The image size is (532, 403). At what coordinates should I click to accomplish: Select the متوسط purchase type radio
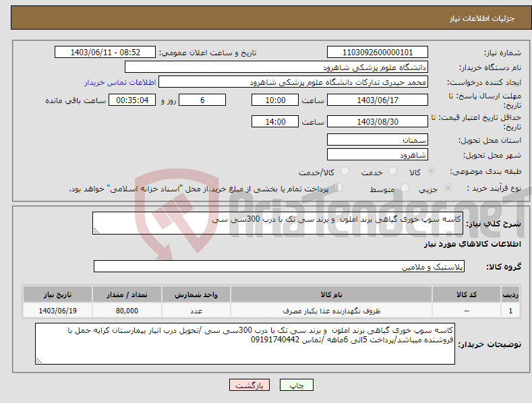tap(405, 187)
